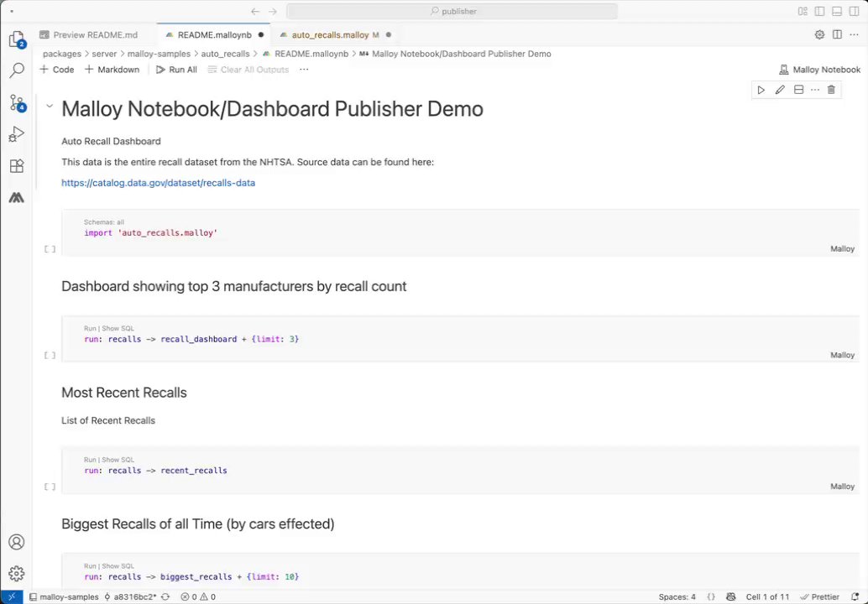Open the Source Control view

click(x=16, y=102)
